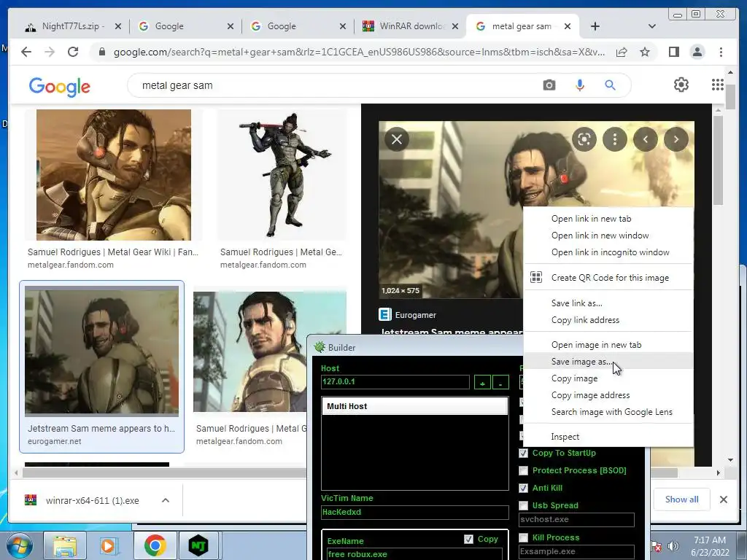The image size is (747, 560).
Task: Click the search by image camera icon
Action: point(549,85)
